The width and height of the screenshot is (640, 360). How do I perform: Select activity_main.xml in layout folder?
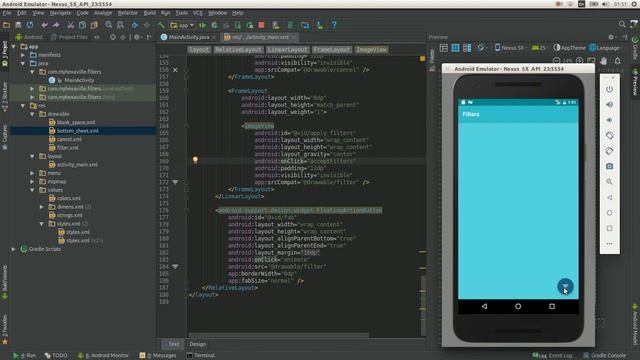point(77,164)
